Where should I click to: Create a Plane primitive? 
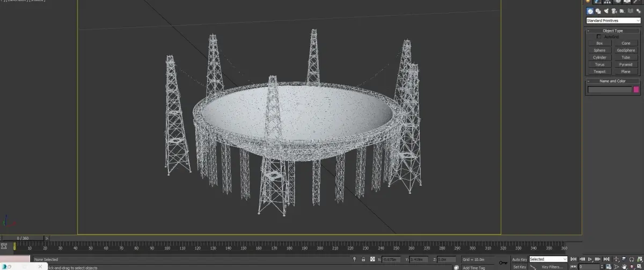tap(626, 71)
